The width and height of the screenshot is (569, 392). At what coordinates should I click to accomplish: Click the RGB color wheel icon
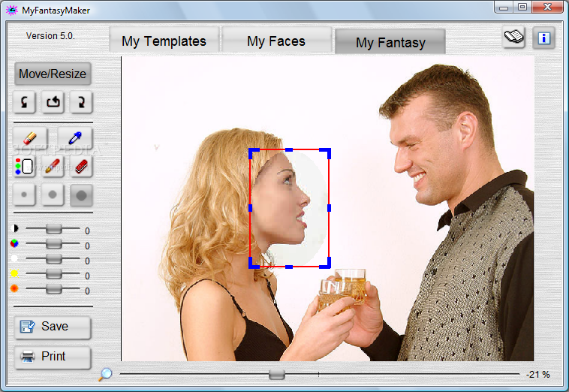(14, 243)
